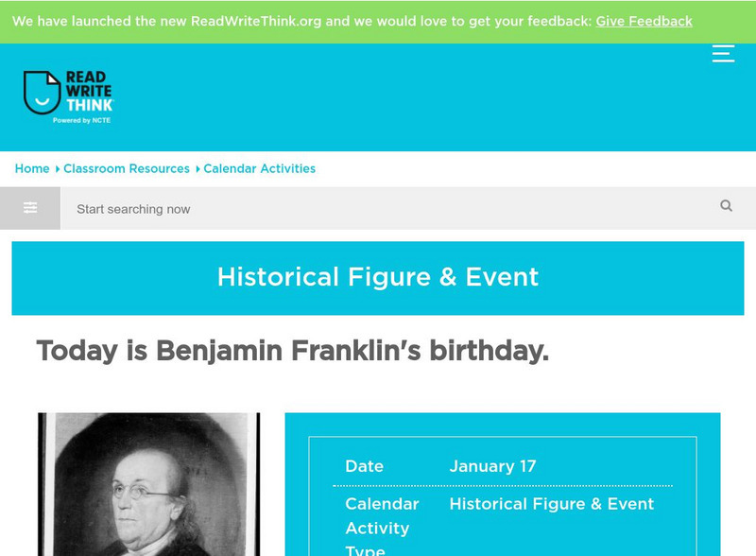Open Historical Figure & Event activity type value
Image resolution: width=756 pixels, height=556 pixels.
(x=552, y=504)
